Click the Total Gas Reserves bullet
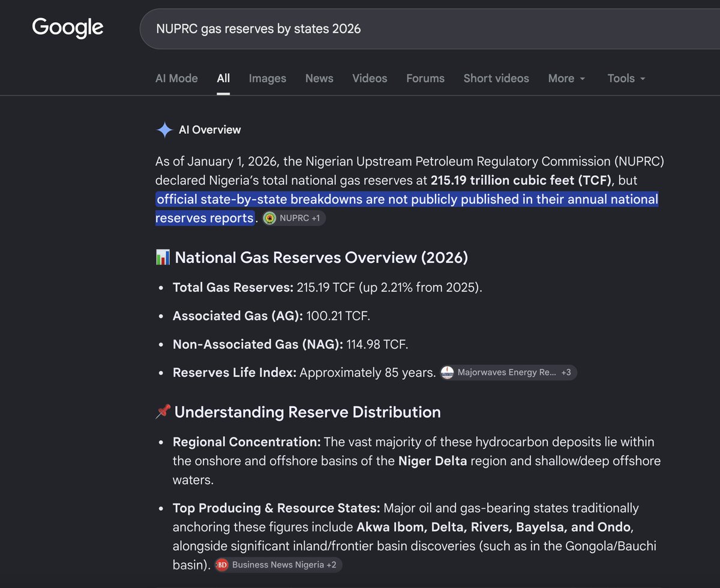This screenshot has width=720, height=588. pos(328,287)
